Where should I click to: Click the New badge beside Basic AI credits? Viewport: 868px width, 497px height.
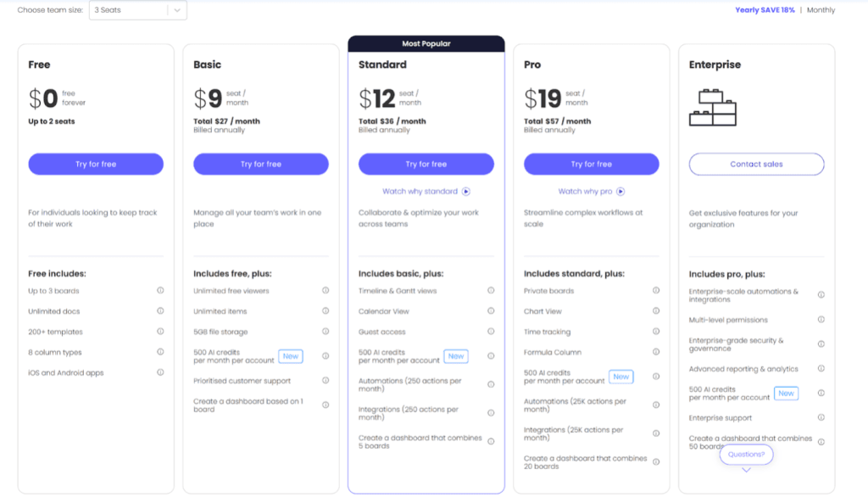coord(290,356)
